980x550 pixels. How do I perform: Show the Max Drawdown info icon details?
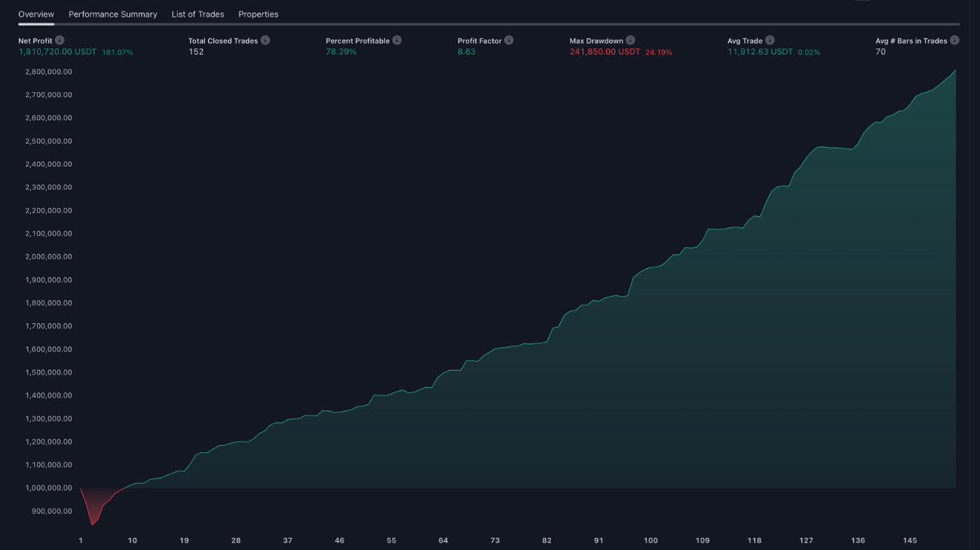click(x=630, y=41)
